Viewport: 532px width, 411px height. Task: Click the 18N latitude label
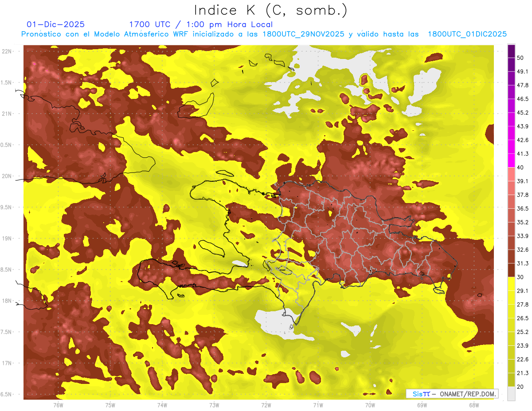pyautogui.click(x=7, y=301)
